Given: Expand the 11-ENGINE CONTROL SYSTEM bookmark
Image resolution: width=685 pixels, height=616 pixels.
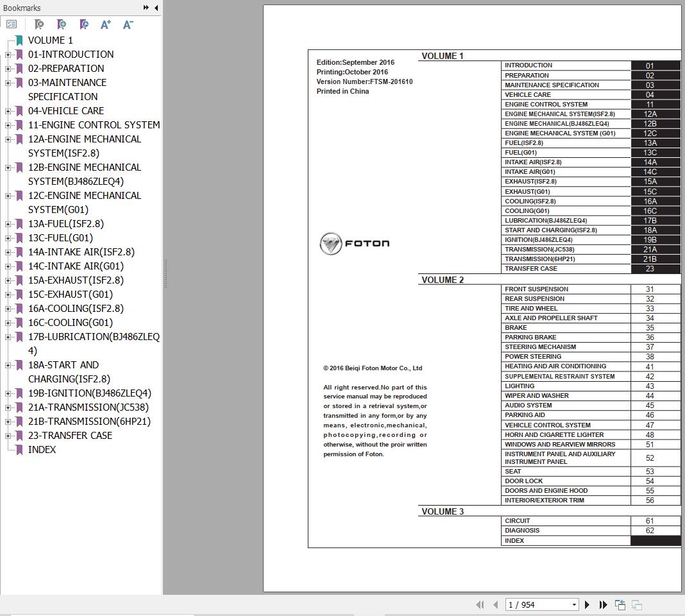Looking at the screenshot, I should 8,125.
